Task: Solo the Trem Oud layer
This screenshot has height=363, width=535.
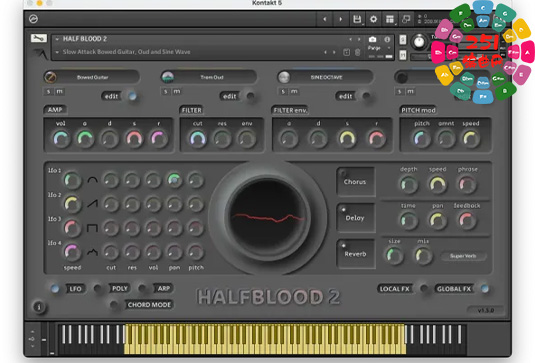Action: (165, 91)
